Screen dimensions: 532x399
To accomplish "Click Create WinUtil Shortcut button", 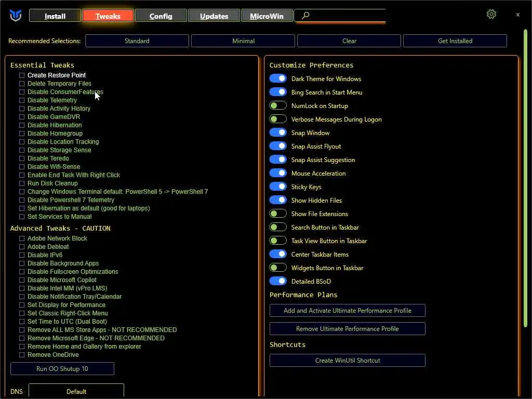I will (348, 361).
